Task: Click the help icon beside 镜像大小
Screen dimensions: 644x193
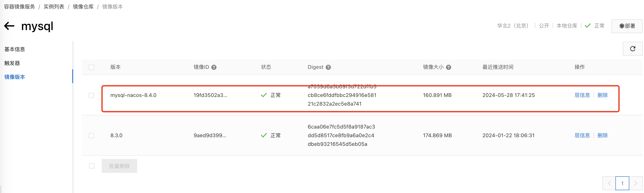Action: click(x=448, y=67)
